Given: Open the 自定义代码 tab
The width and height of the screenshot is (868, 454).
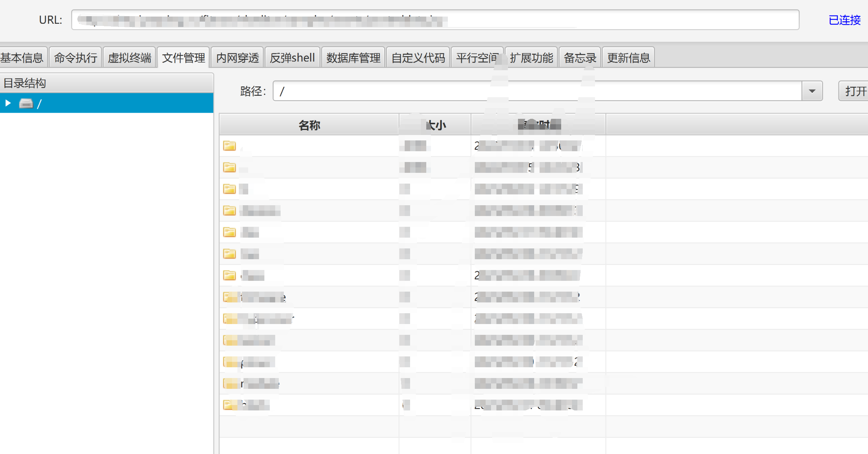Looking at the screenshot, I should [418, 58].
